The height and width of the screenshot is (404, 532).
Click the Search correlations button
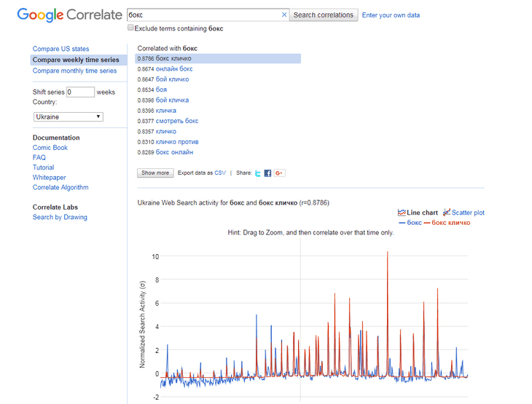pos(324,15)
